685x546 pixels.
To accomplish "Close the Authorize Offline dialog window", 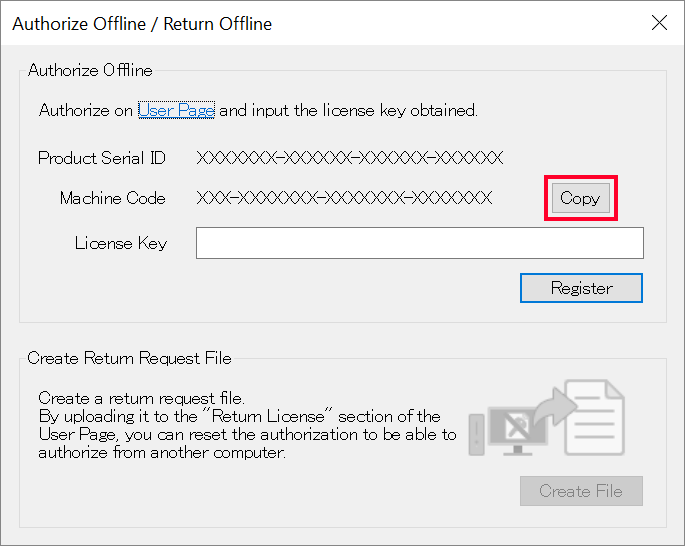I will (x=659, y=23).
